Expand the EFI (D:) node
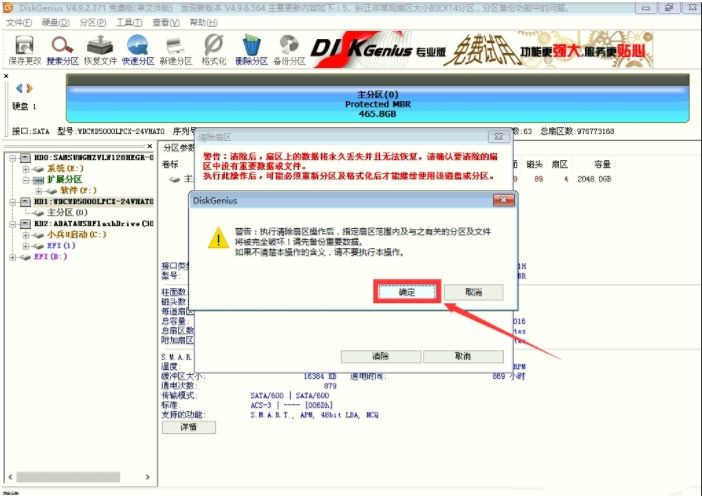This screenshot has width=702, height=496. point(13,257)
